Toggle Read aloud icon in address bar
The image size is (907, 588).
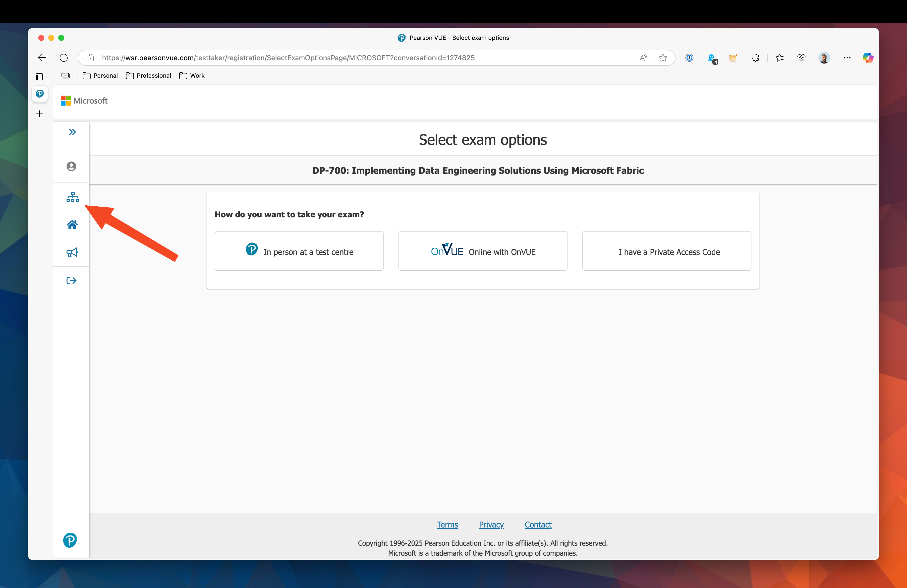point(643,58)
